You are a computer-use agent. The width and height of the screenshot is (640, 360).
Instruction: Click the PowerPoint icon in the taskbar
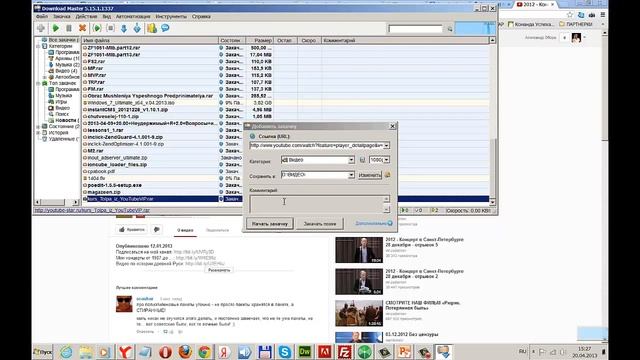[x=404, y=352]
